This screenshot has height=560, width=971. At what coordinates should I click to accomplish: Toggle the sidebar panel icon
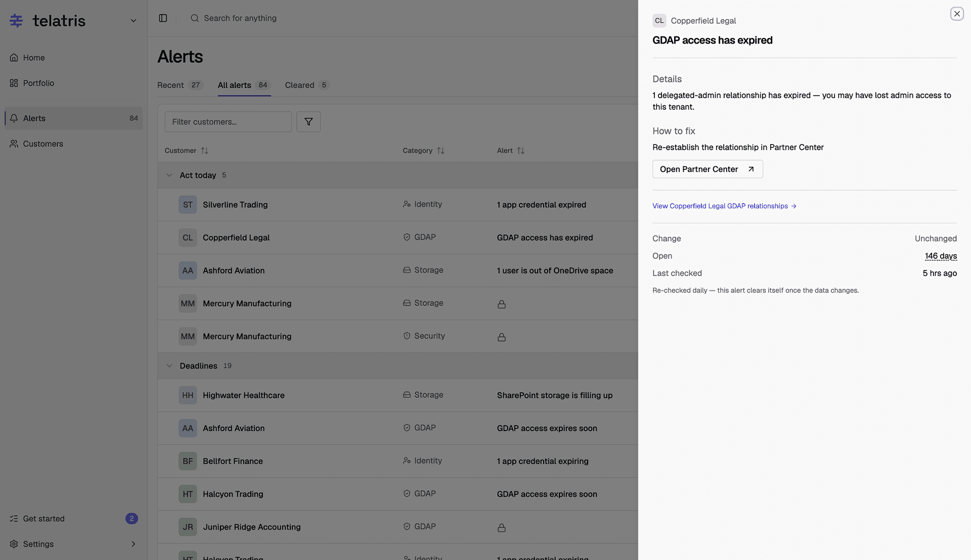[163, 18]
